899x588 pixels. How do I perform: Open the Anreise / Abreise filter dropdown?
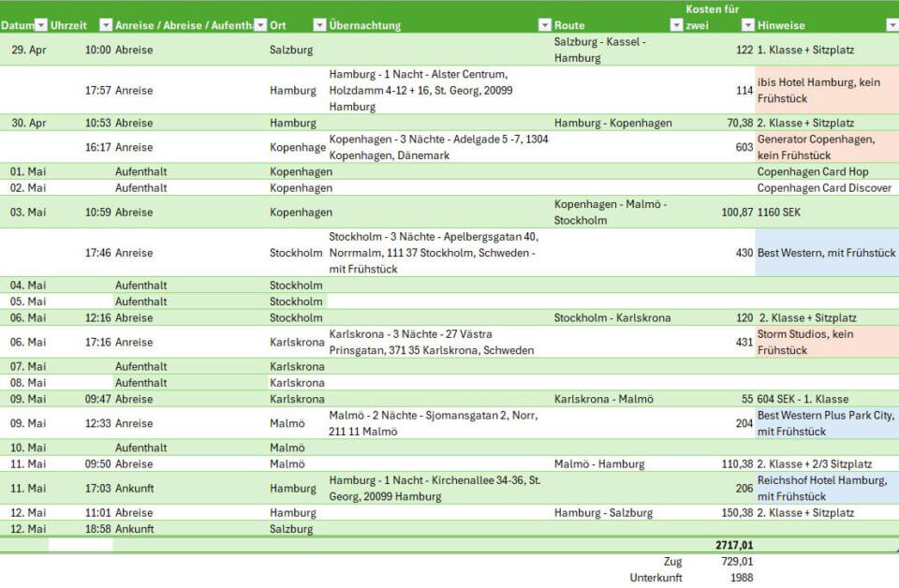tap(261, 25)
